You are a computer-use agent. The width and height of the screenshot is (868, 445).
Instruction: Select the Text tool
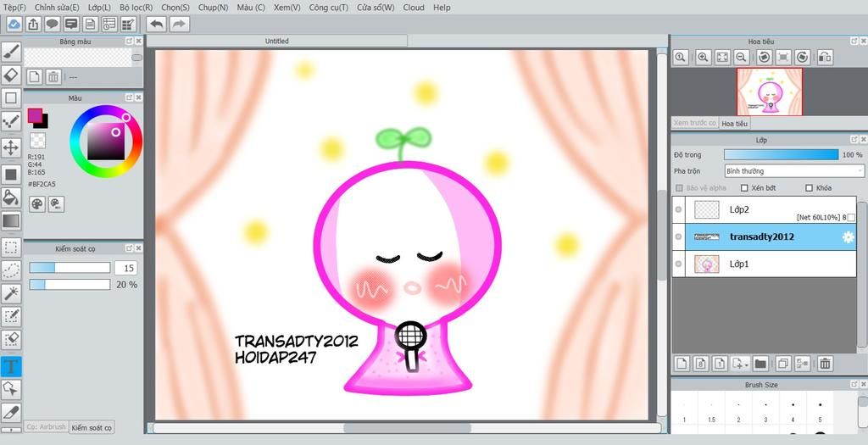(11, 366)
